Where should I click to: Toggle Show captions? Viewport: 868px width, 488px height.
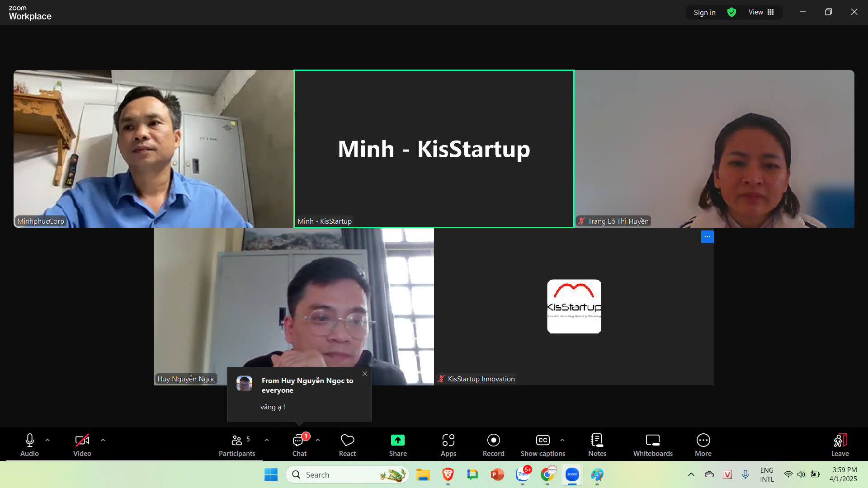tap(542, 445)
